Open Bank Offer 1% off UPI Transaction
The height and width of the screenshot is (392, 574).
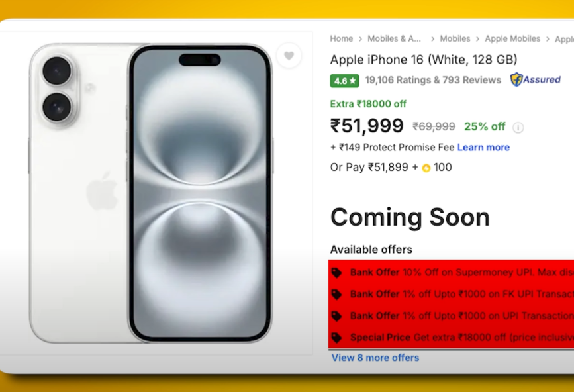point(462,316)
